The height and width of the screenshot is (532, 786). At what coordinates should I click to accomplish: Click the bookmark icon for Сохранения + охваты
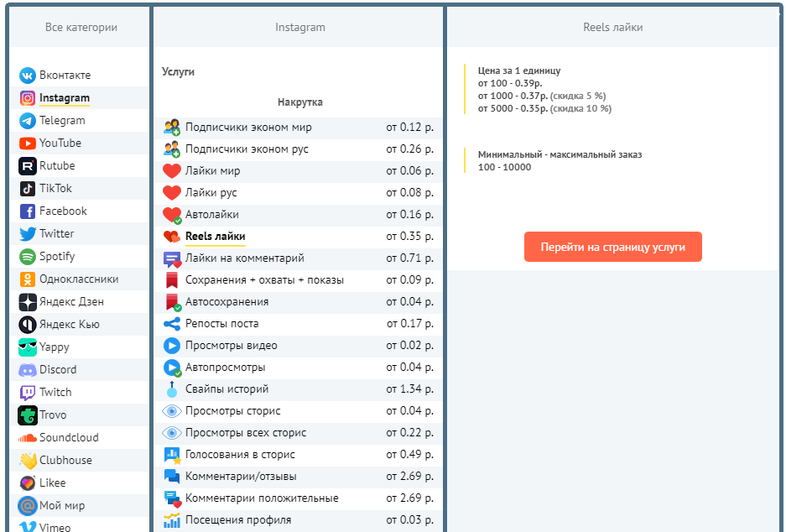coord(172,280)
